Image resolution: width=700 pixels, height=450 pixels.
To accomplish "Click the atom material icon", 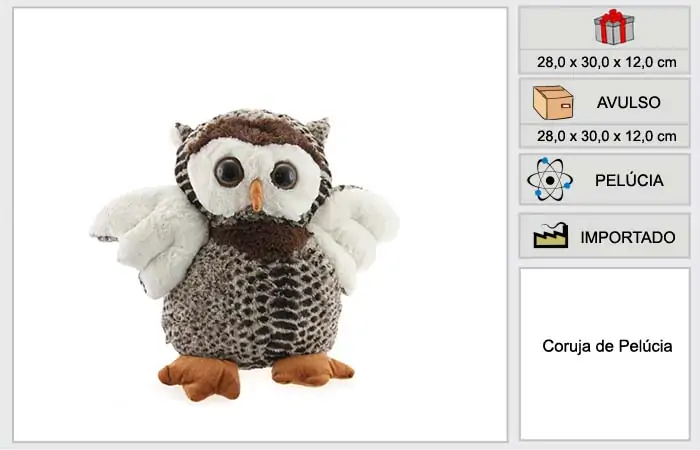I will [x=550, y=179].
